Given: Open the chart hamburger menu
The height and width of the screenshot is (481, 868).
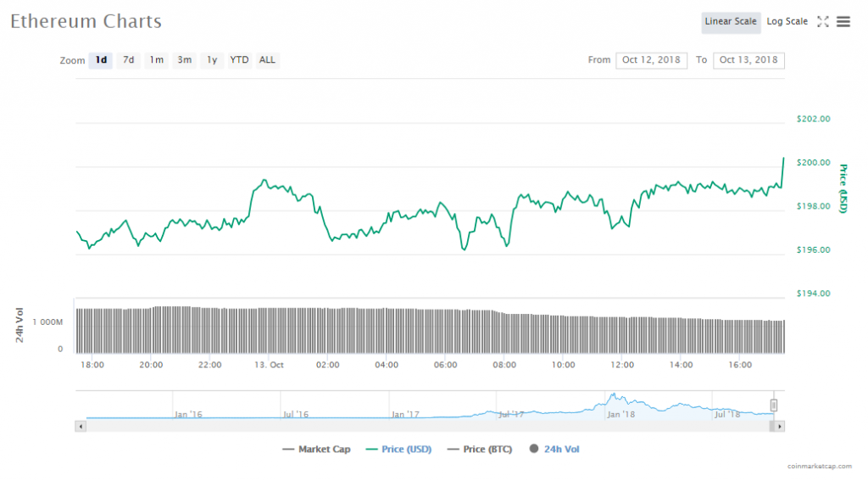Looking at the screenshot, I should [x=843, y=22].
